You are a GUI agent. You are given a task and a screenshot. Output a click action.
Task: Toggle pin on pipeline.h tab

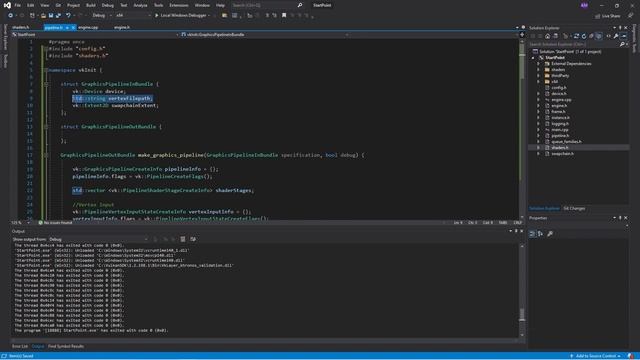tap(67, 28)
